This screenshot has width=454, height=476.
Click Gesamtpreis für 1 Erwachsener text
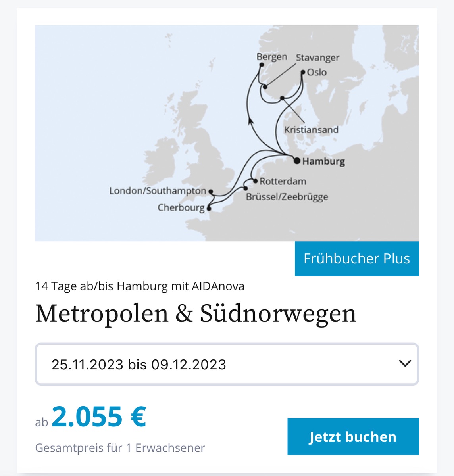click(x=120, y=448)
